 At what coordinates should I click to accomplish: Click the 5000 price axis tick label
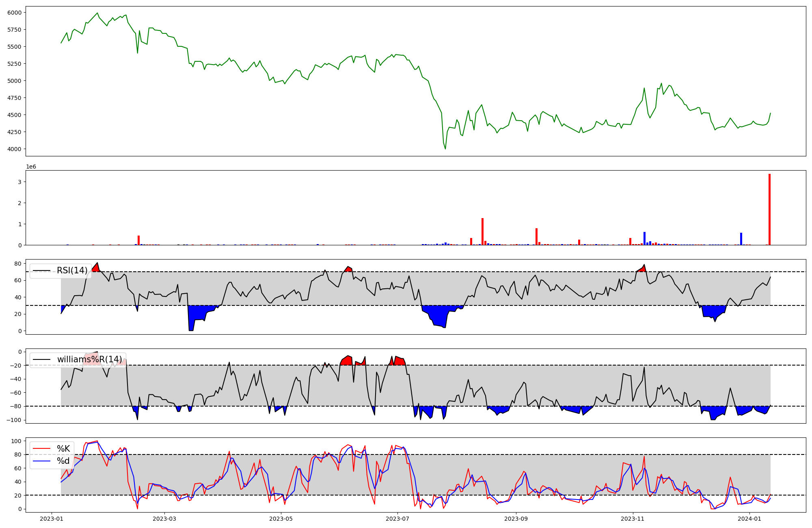click(x=15, y=81)
